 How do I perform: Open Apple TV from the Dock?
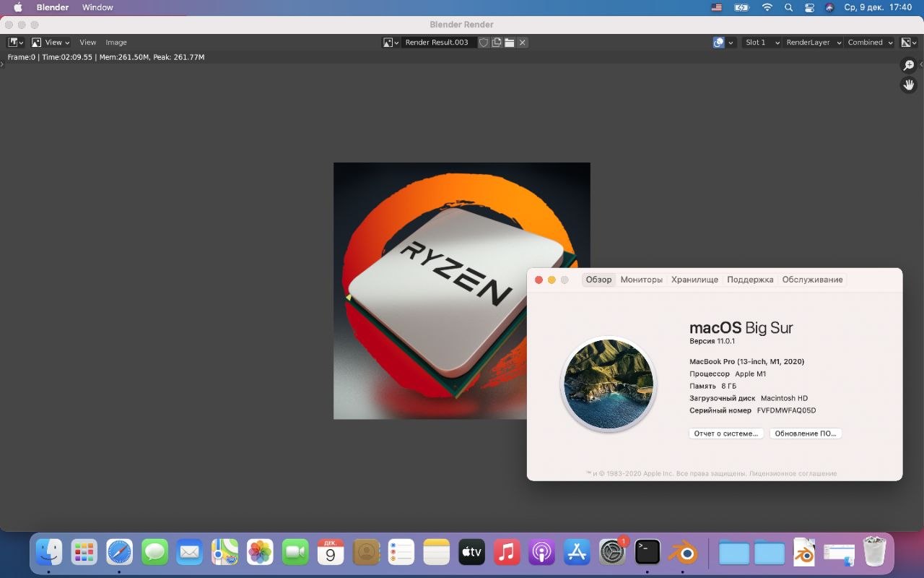pos(471,553)
